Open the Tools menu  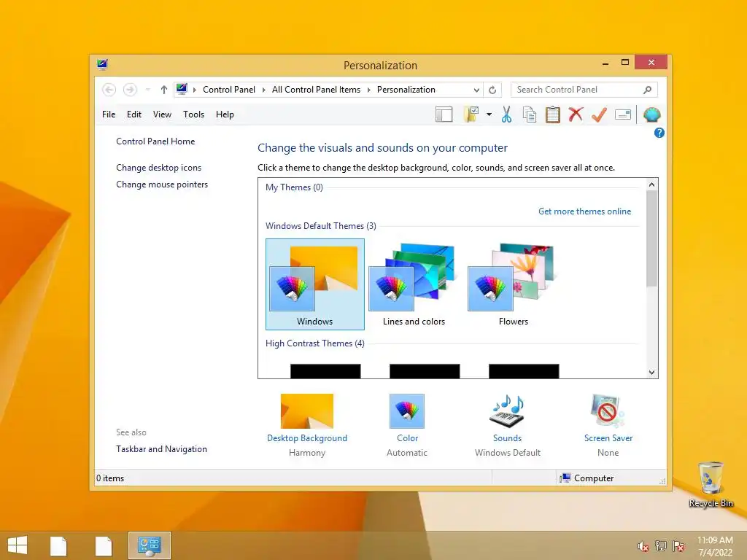pyautogui.click(x=193, y=114)
